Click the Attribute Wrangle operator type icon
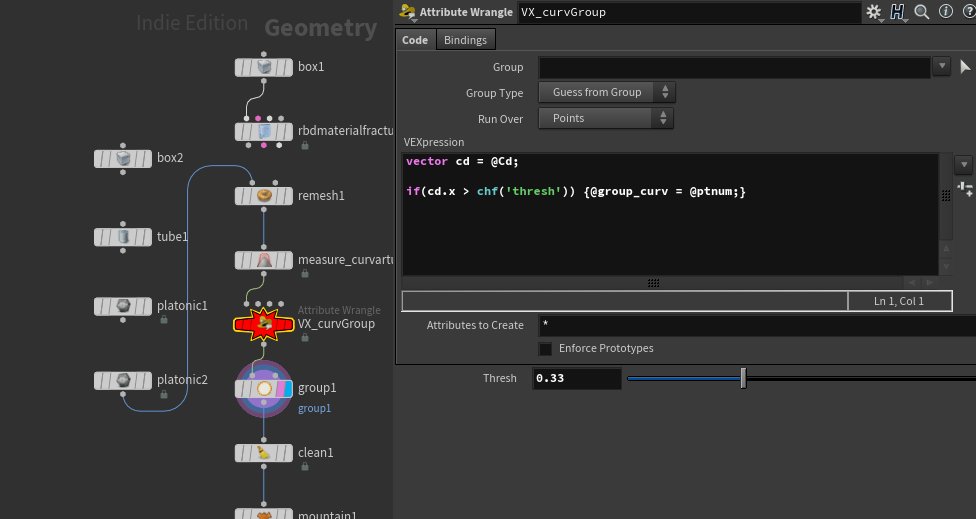 point(408,12)
